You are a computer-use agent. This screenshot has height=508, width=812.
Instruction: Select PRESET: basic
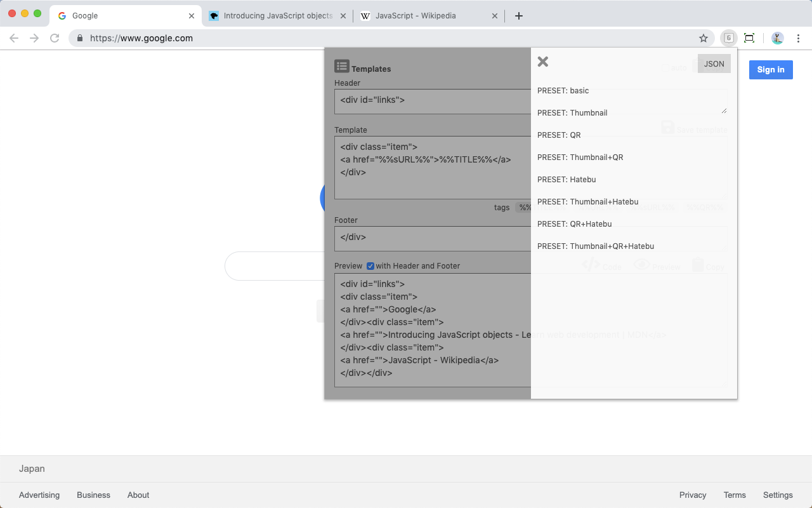coord(563,91)
